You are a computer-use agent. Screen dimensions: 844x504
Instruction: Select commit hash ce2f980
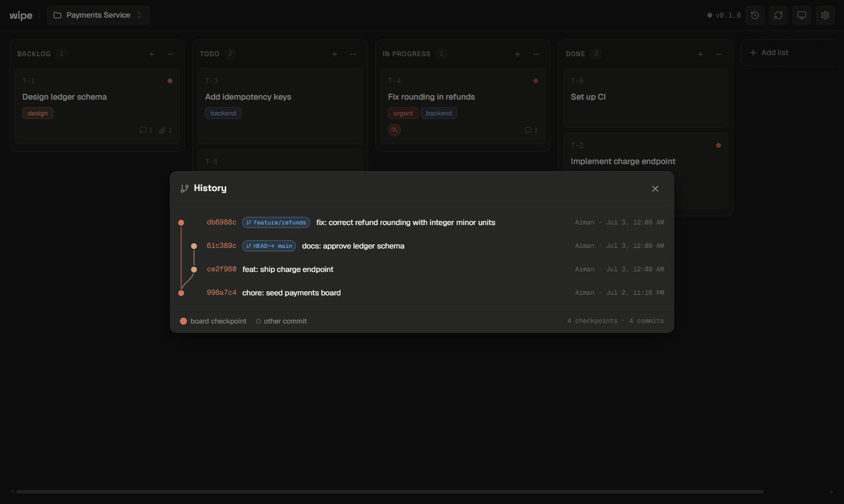pyautogui.click(x=222, y=270)
